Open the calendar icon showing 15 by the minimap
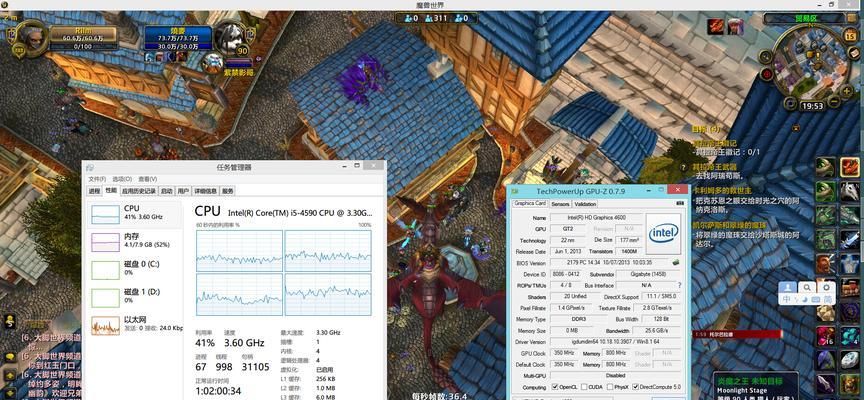This screenshot has height=400, width=864. click(x=849, y=36)
